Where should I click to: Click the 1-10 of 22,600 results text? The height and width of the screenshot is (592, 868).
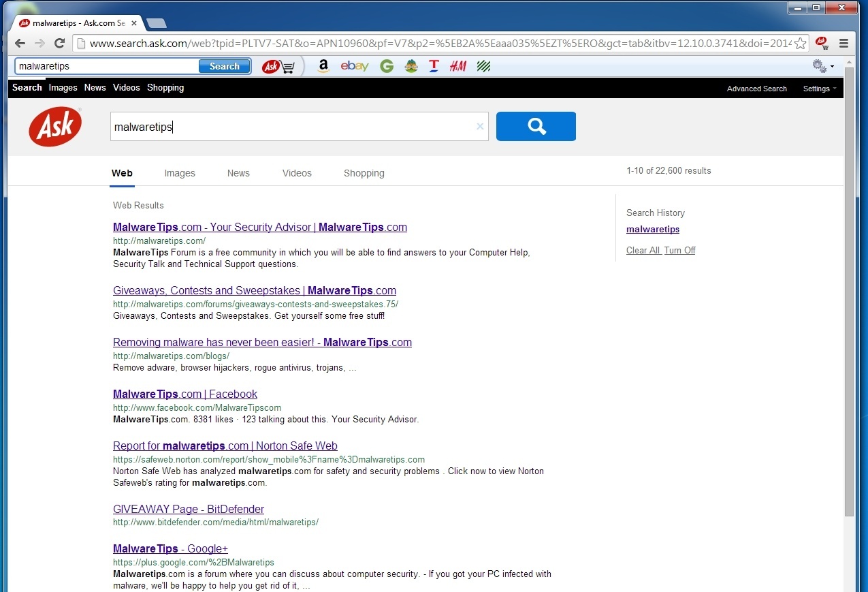coord(669,171)
